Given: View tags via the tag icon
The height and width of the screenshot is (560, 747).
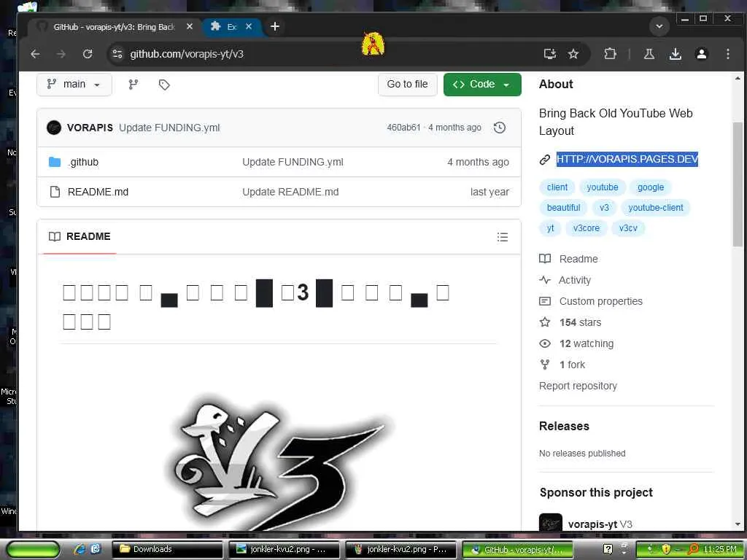Looking at the screenshot, I should (x=164, y=85).
